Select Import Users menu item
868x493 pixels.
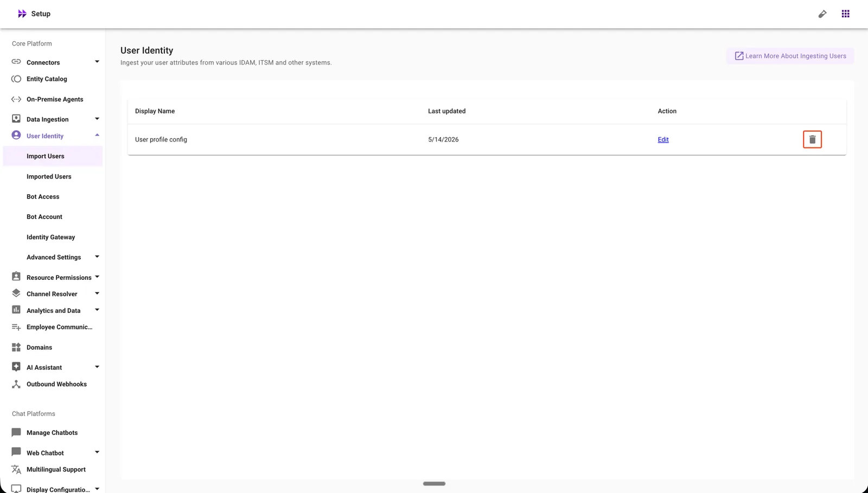pyautogui.click(x=53, y=156)
